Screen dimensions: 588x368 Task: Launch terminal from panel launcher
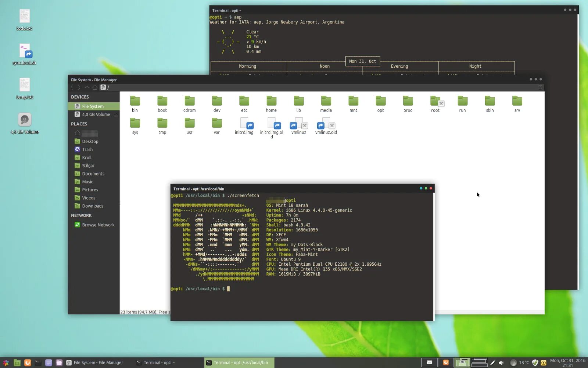[38, 362]
